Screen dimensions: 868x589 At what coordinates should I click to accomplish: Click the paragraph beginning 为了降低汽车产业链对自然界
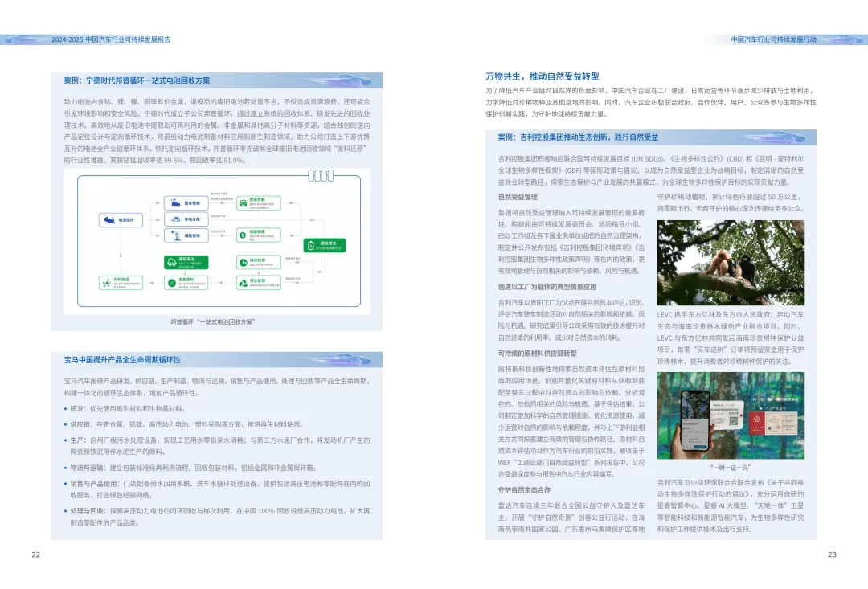click(651, 102)
